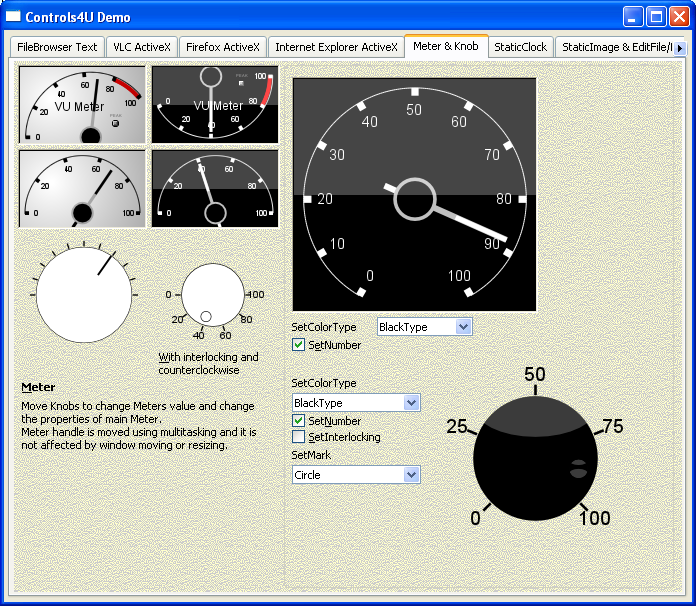Click the small dark arc meter
The image size is (696, 606).
(x=215, y=189)
